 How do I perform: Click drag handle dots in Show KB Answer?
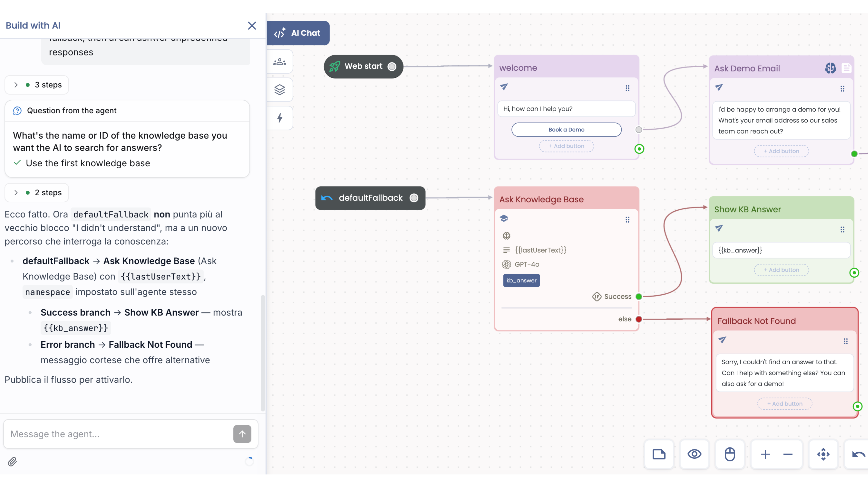coord(842,230)
